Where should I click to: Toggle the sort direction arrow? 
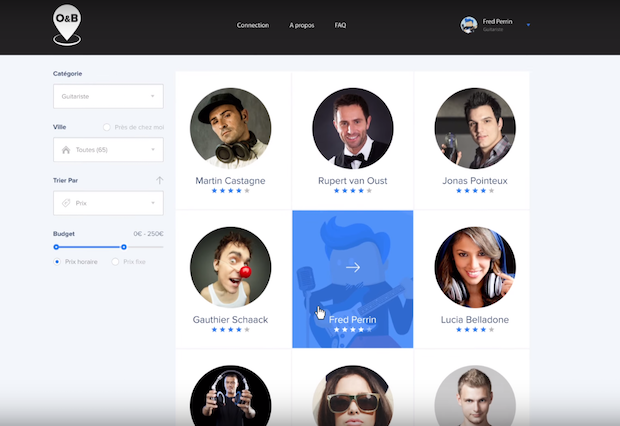point(159,180)
